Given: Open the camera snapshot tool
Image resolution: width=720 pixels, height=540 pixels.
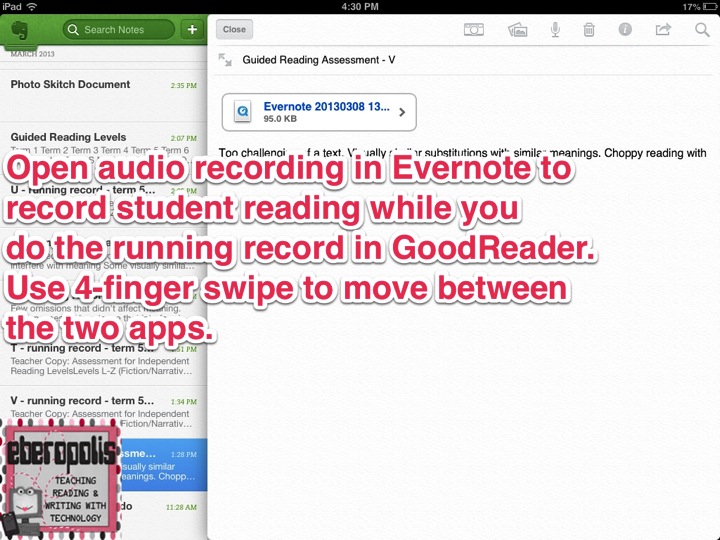Looking at the screenshot, I should (473, 30).
